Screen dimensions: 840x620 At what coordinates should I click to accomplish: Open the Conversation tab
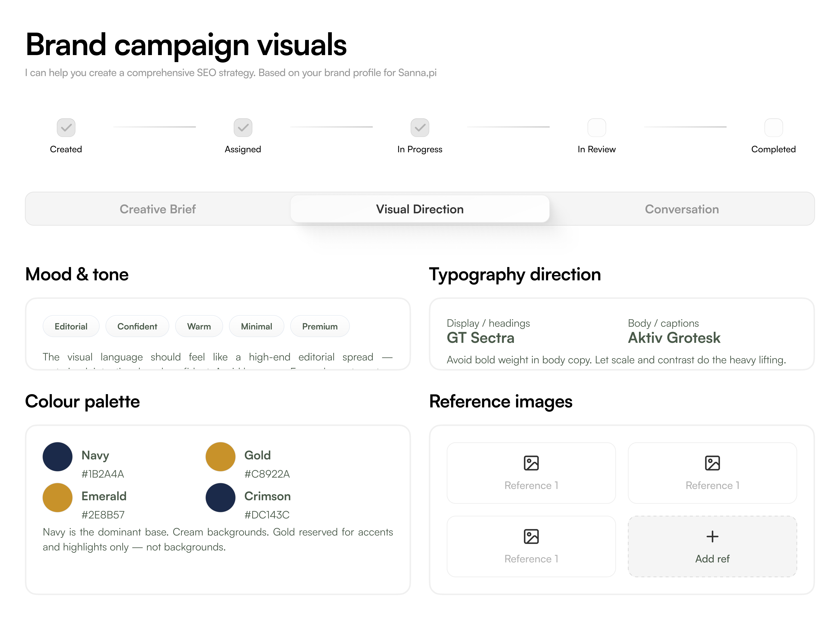coord(682,209)
